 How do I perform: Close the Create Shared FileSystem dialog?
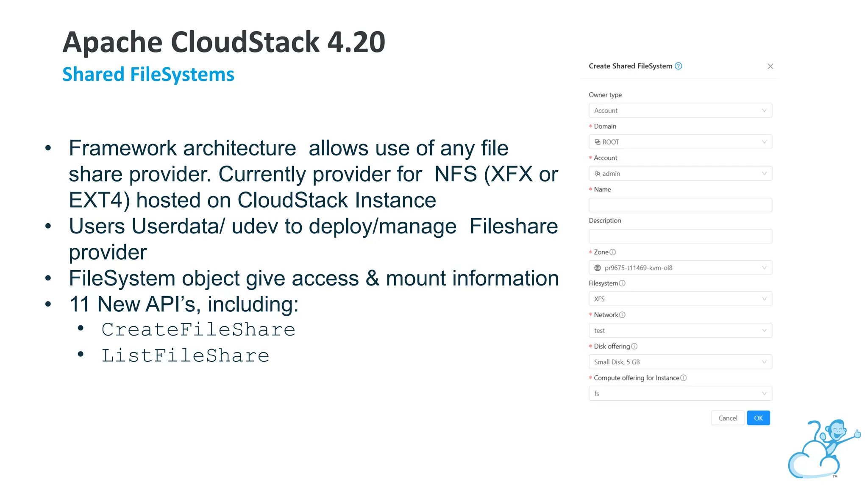pyautogui.click(x=770, y=66)
